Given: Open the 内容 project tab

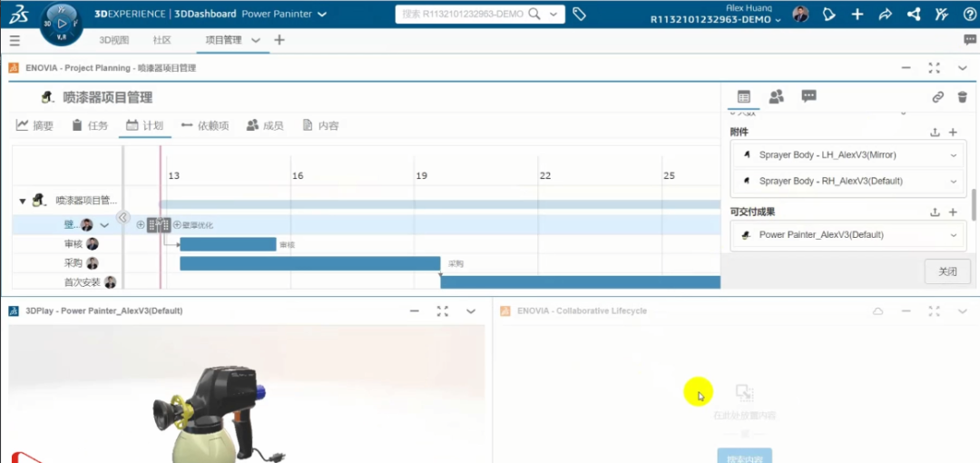Looking at the screenshot, I should coord(320,125).
